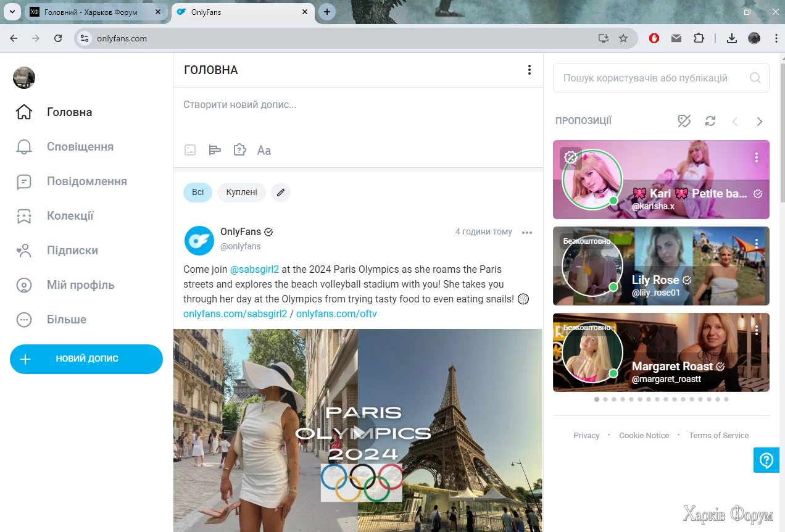This screenshot has width=785, height=532.
Task: Click the search magnifier icon
Action: point(755,78)
